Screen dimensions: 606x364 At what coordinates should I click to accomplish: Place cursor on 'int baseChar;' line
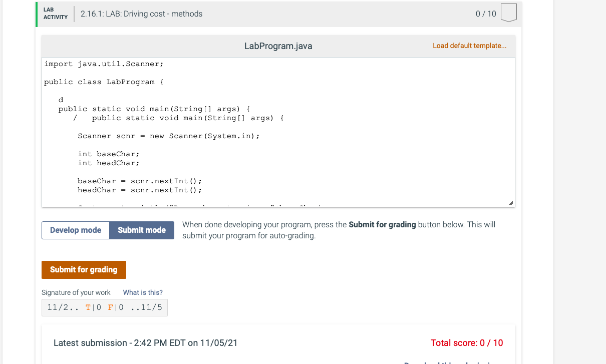pos(109,154)
